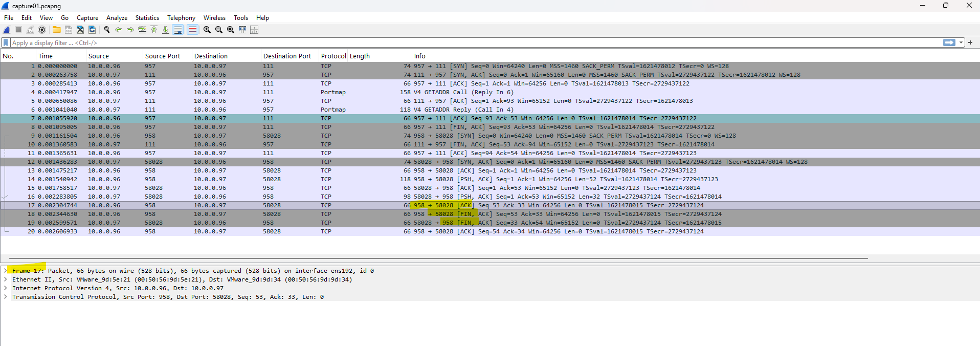Image resolution: width=980 pixels, height=346 pixels.
Task: Open the Telephony menu
Action: [x=181, y=17]
